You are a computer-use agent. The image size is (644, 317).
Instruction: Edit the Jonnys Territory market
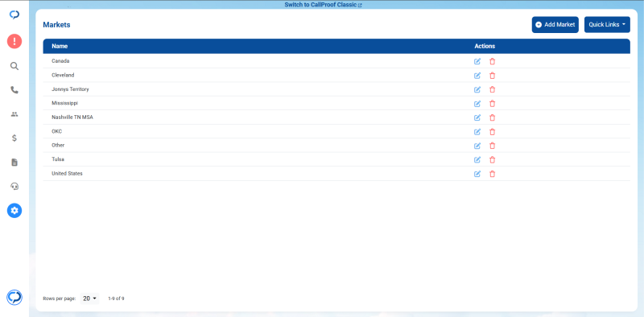click(477, 89)
